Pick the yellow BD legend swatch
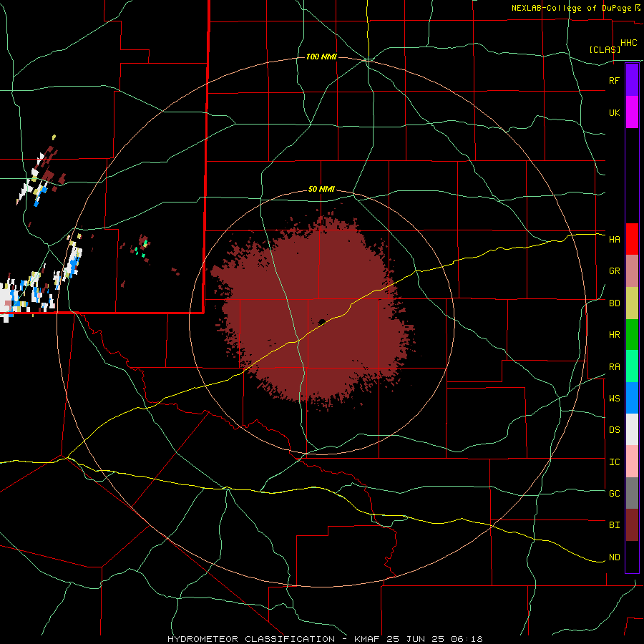Screen dimensions: 644x644 coord(632,303)
